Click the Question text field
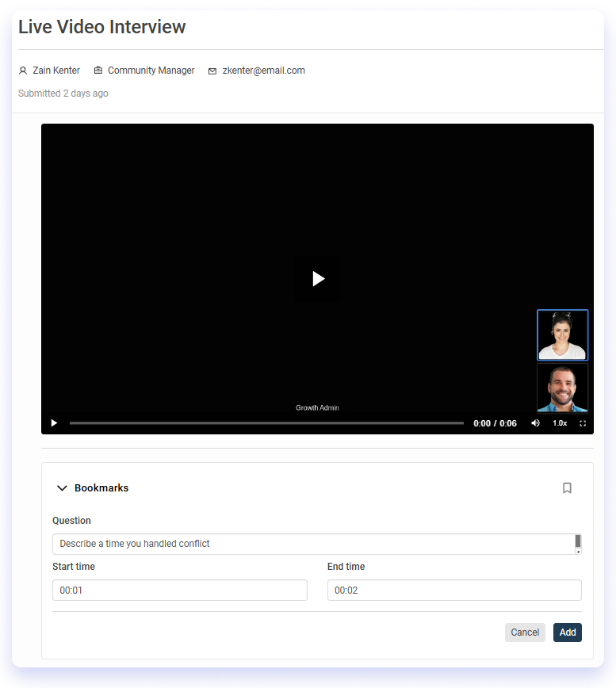Viewport: 616px width, 688px height. click(313, 544)
